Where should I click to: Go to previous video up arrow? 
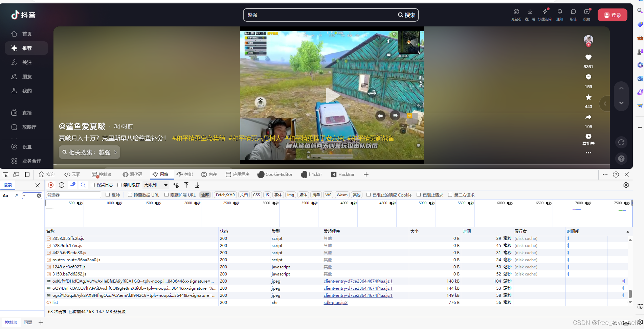click(621, 88)
